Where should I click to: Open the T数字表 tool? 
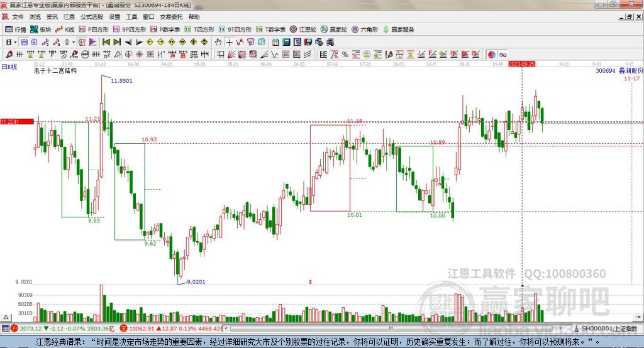[270, 30]
